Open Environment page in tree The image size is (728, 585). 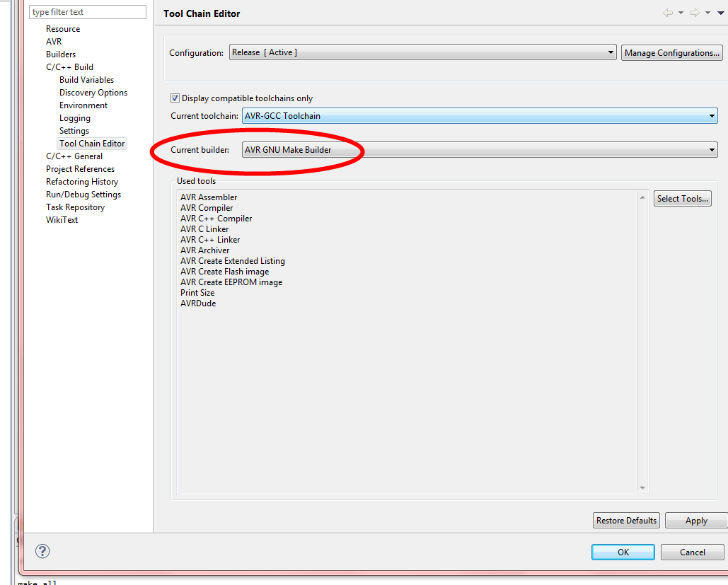(x=83, y=105)
